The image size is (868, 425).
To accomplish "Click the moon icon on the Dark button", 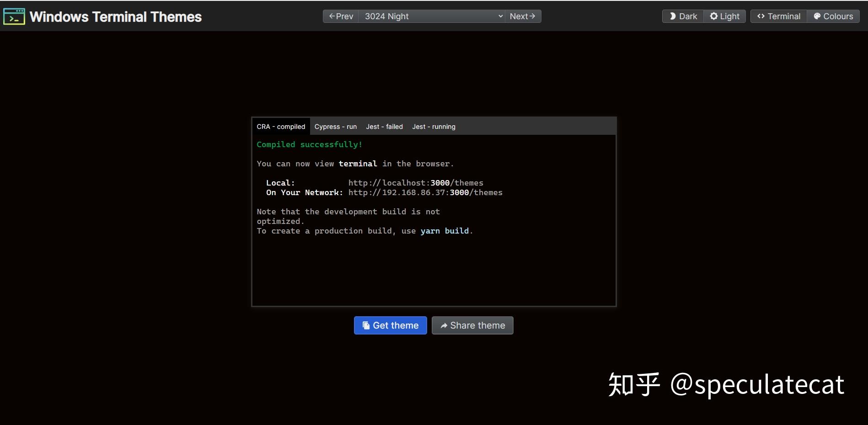I will 673,16.
